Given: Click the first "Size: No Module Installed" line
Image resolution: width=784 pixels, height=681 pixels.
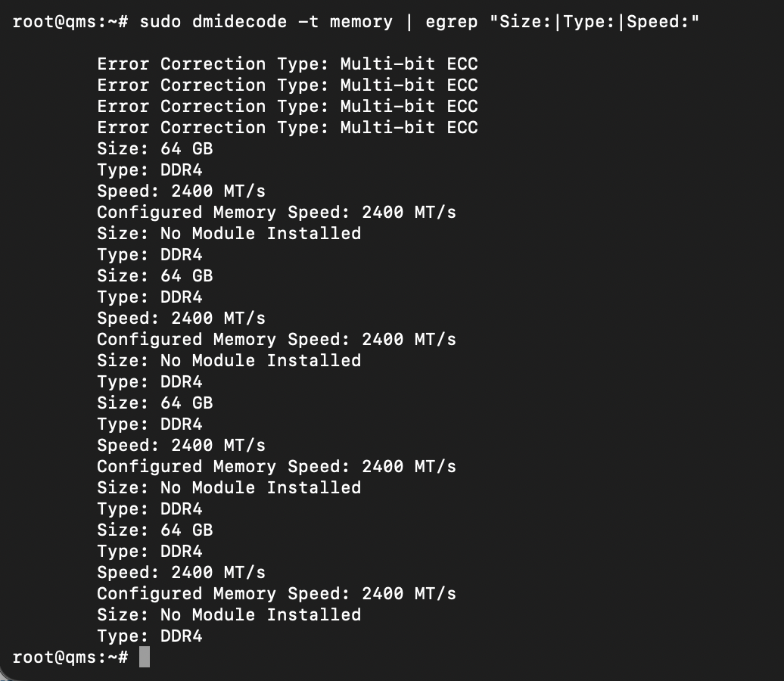Looking at the screenshot, I should point(229,234).
